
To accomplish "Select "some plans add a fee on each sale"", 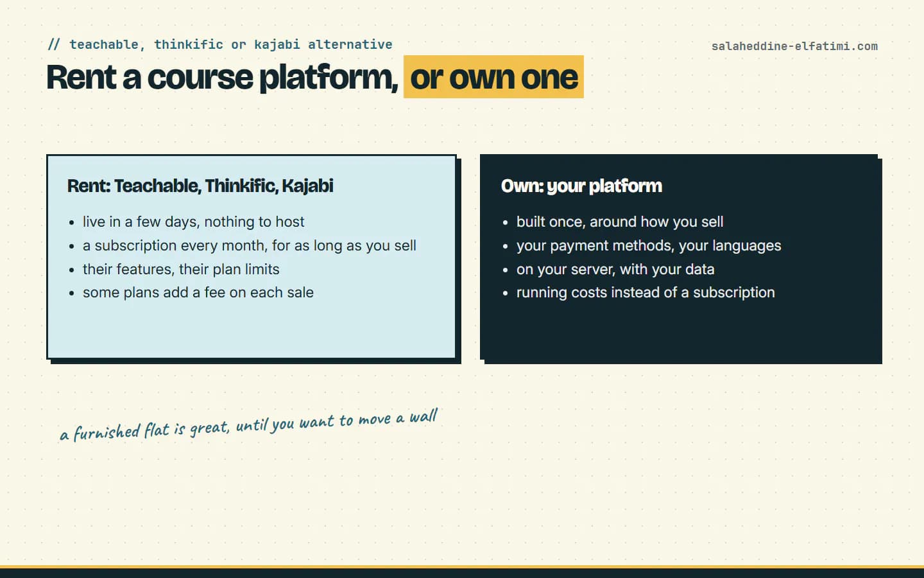I will tap(198, 292).
